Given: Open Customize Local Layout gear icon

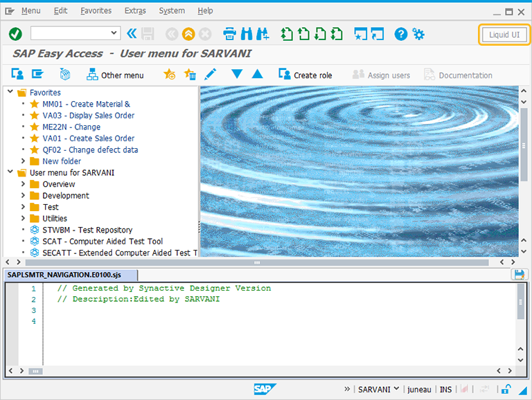Looking at the screenshot, I should 418,34.
